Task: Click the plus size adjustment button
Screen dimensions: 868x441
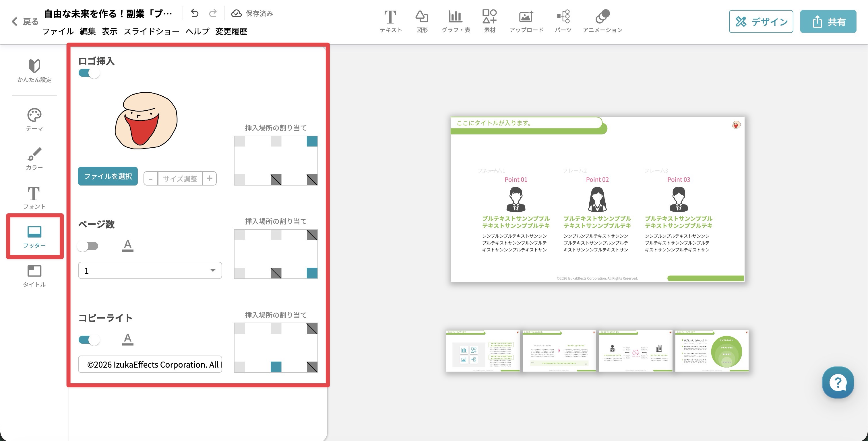Action: point(209,178)
